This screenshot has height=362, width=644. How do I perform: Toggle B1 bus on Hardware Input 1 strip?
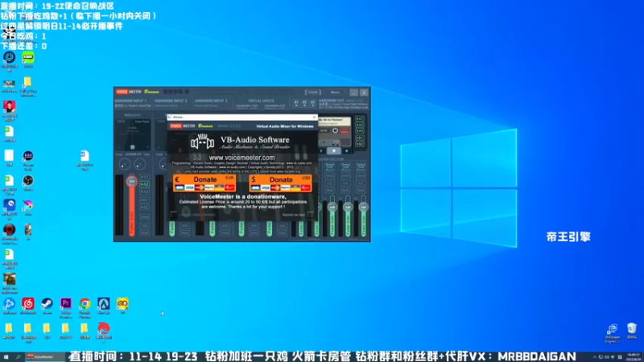coord(144,200)
